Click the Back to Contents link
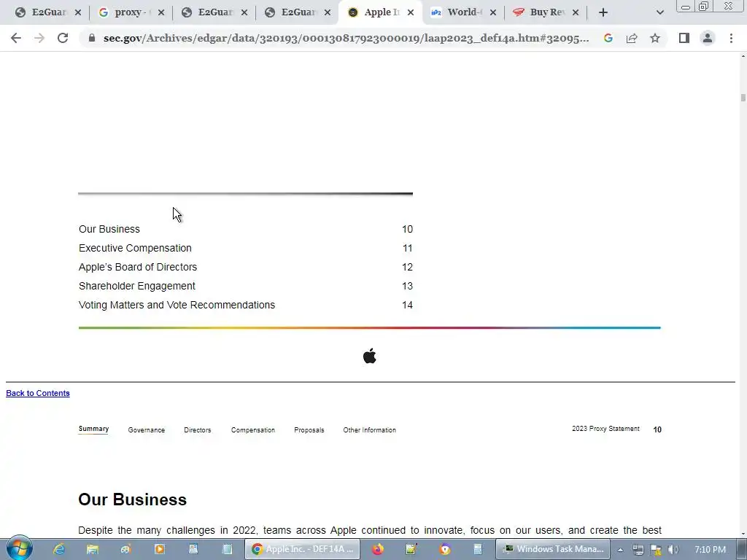 (38, 393)
